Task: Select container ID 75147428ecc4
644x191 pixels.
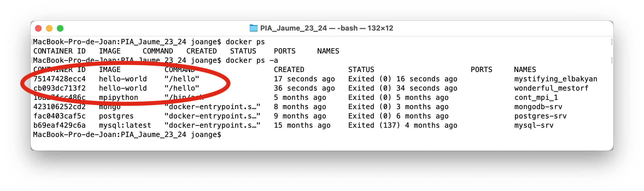Action: (x=60, y=79)
